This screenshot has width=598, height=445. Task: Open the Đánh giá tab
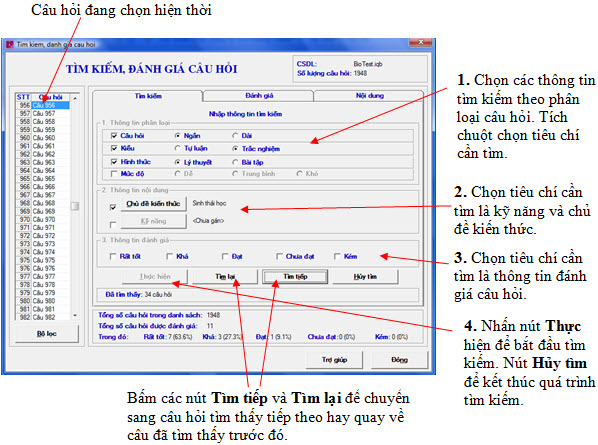(x=259, y=96)
